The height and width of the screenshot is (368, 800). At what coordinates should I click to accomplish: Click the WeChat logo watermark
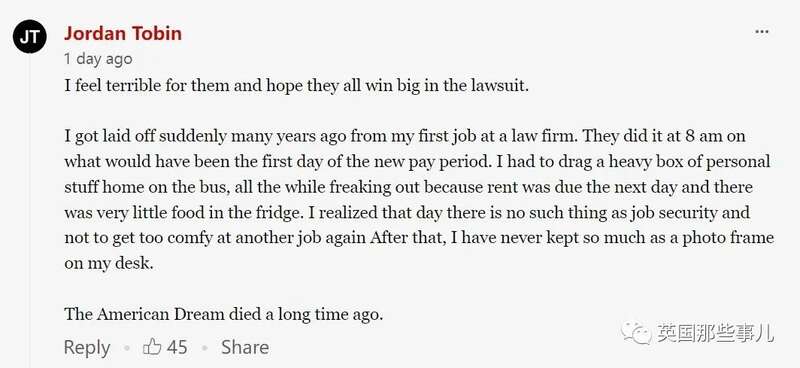pyautogui.click(x=636, y=333)
